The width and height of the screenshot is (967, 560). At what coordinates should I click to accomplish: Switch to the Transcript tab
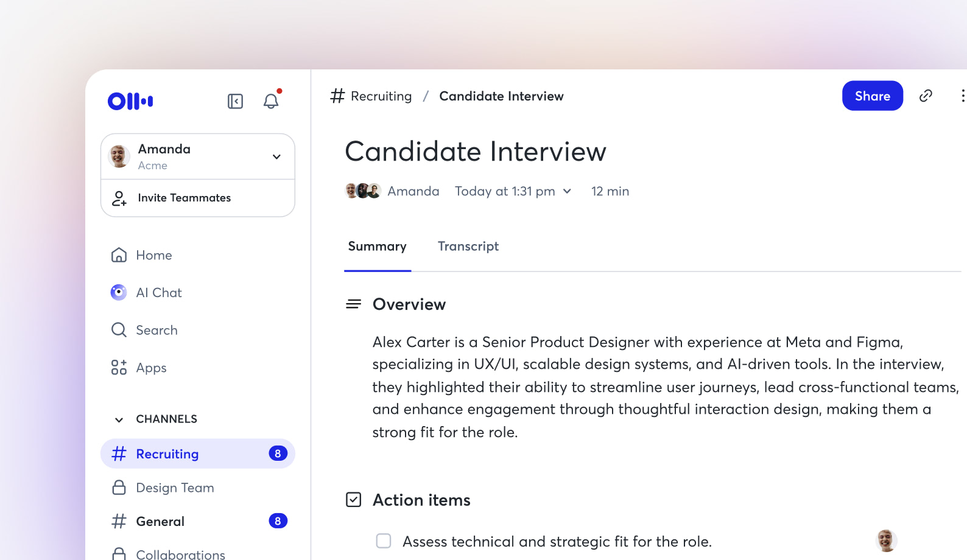[x=468, y=247]
